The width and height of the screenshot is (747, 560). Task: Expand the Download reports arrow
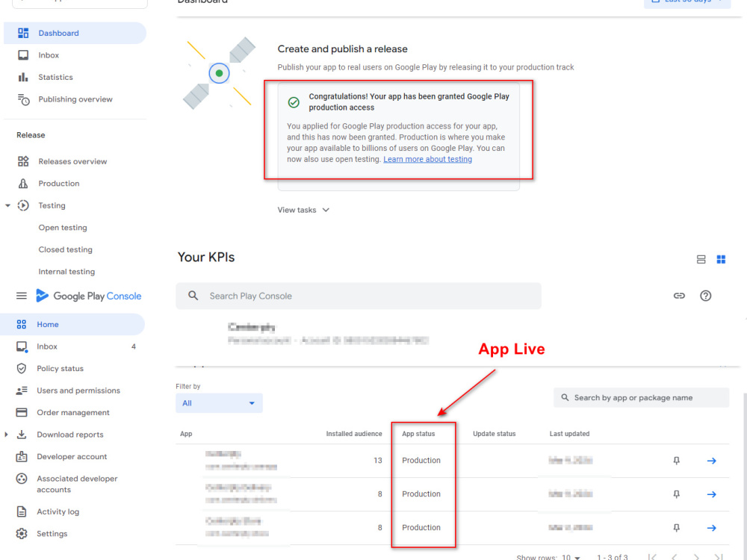(x=6, y=435)
